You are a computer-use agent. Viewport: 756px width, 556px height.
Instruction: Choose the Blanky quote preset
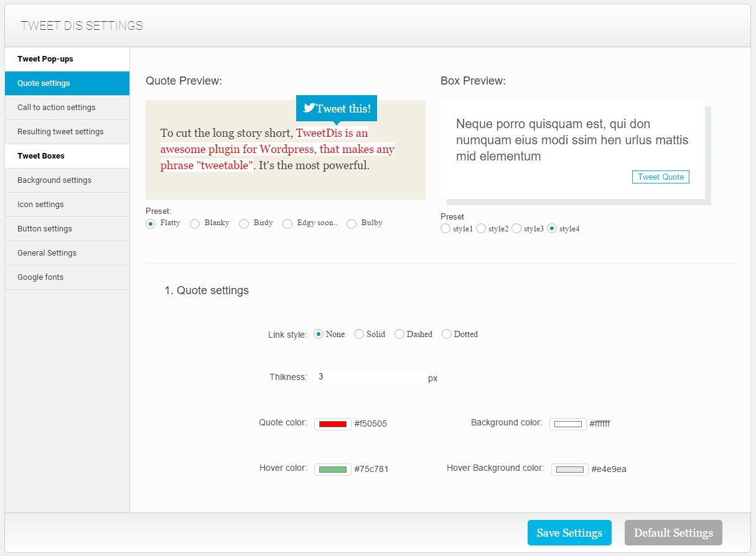(x=195, y=223)
